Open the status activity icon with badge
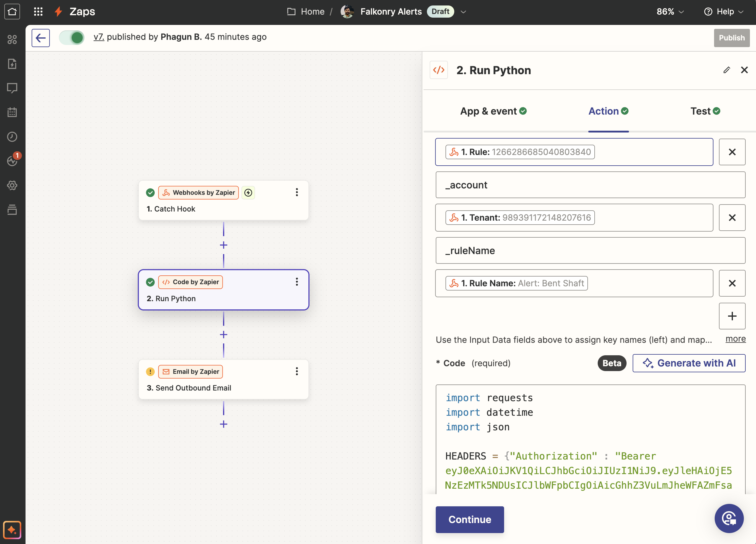Image resolution: width=756 pixels, height=544 pixels. coord(12,161)
